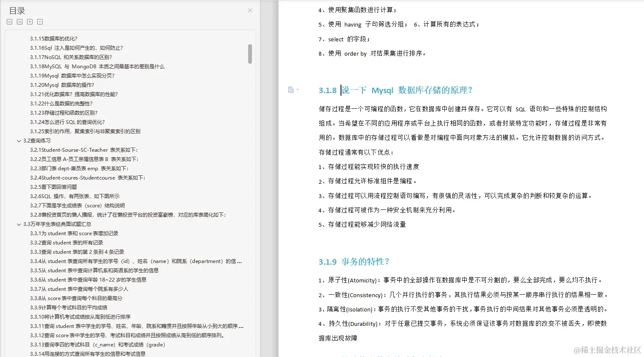Viewport: 644px width, 357px height.
Task: Expand all TOC entries with the plus icon
Action: click(30, 21)
